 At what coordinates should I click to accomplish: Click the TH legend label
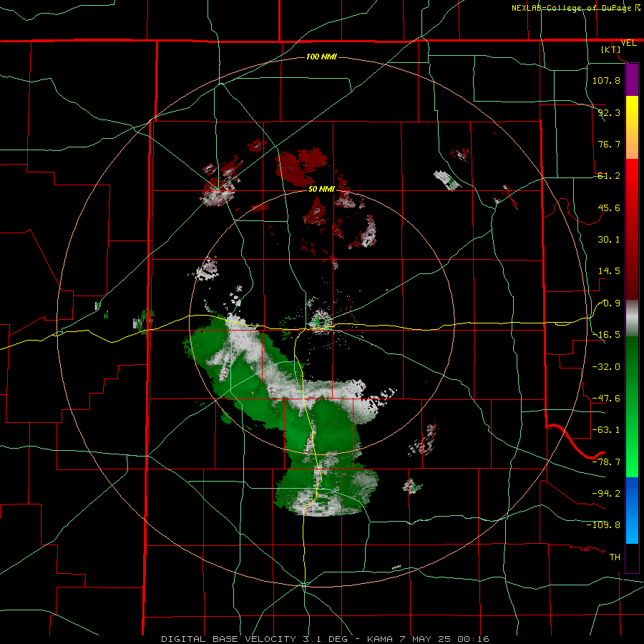pyautogui.click(x=615, y=557)
